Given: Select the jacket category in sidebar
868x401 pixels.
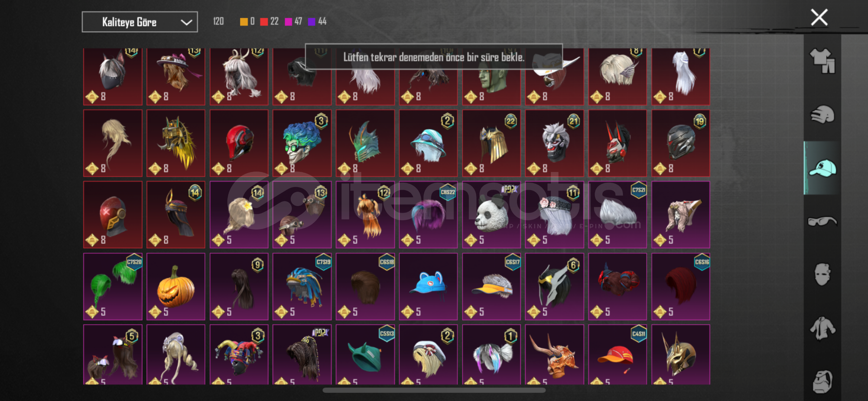Looking at the screenshot, I should 822,328.
